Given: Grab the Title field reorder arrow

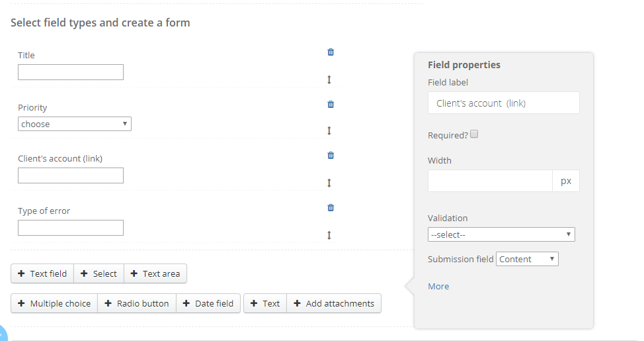Looking at the screenshot, I should pos(329,79).
